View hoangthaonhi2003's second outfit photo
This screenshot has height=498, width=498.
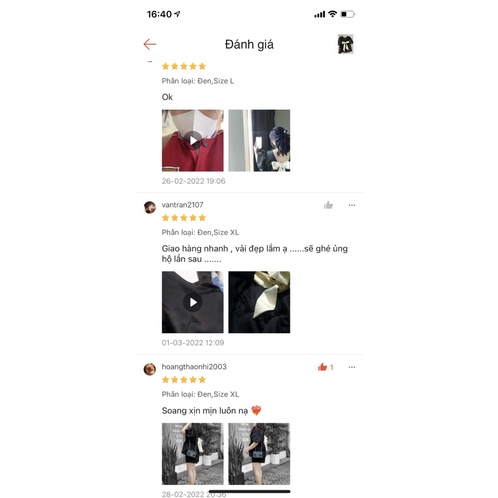259,454
